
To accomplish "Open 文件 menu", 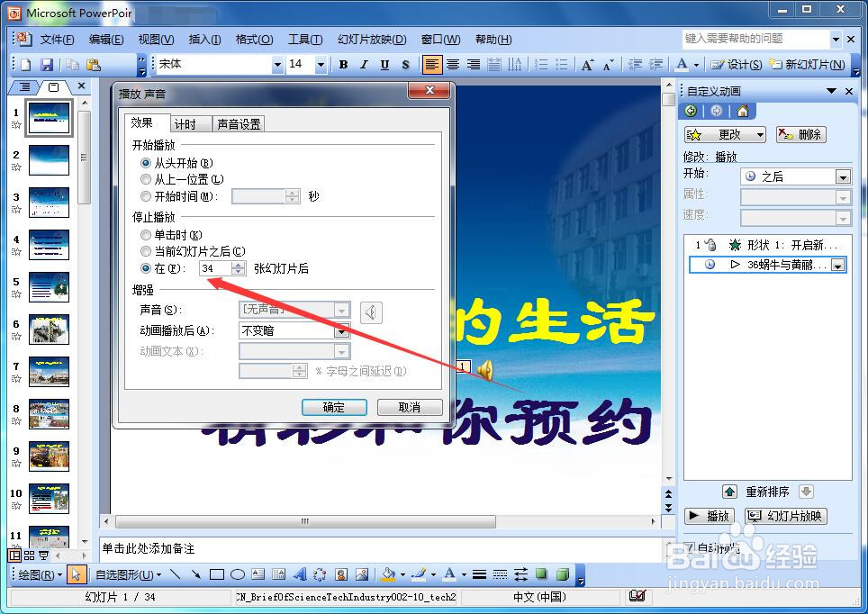I will point(57,40).
